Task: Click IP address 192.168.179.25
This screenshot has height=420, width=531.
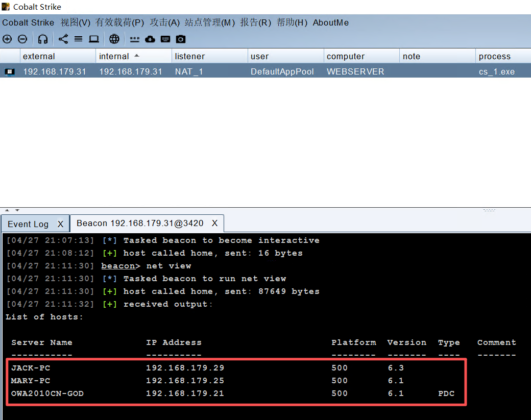Action: tap(185, 381)
